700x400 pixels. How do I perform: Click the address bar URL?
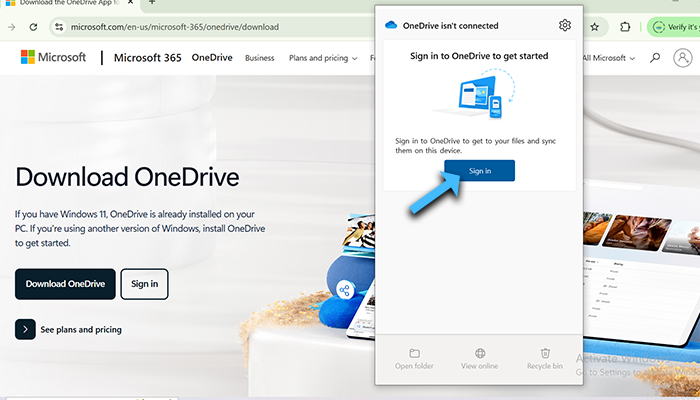coord(175,27)
